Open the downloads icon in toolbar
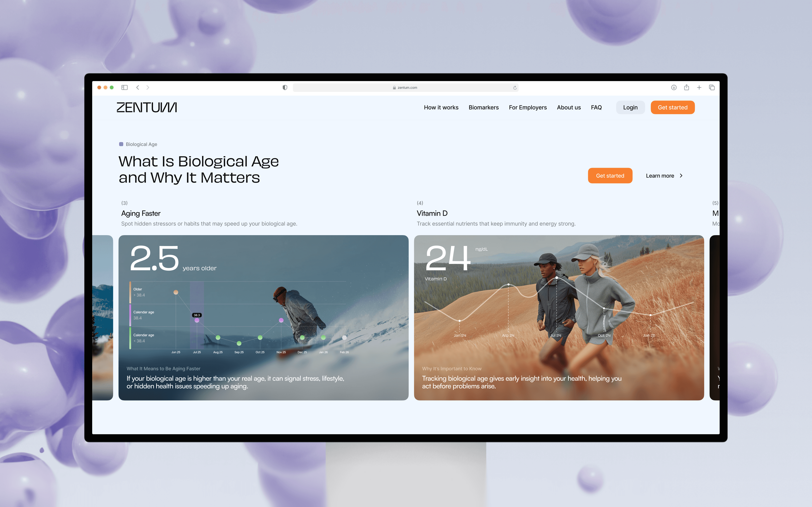Viewport: 812px width, 507px height. pos(674,87)
